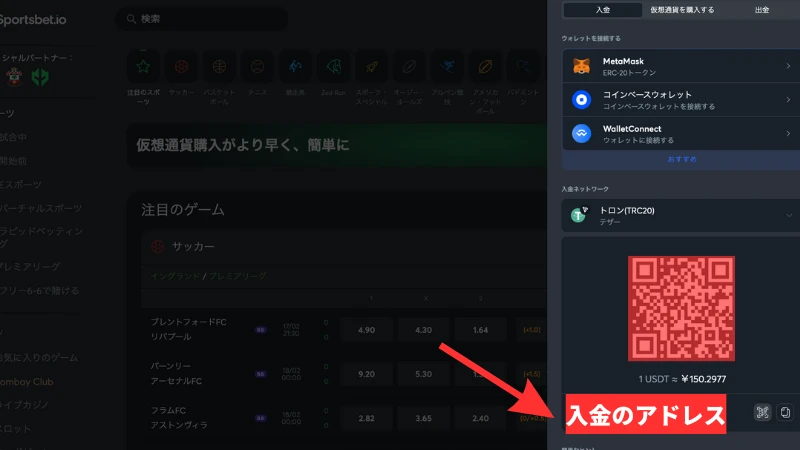Open Eスポーツ in the sidebar

(21, 184)
